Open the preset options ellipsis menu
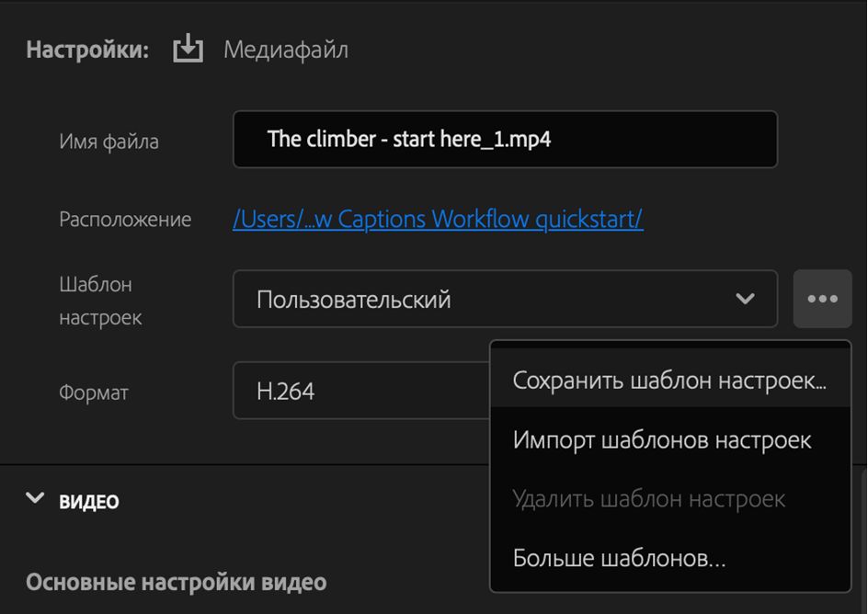868x614 pixels. point(822,298)
